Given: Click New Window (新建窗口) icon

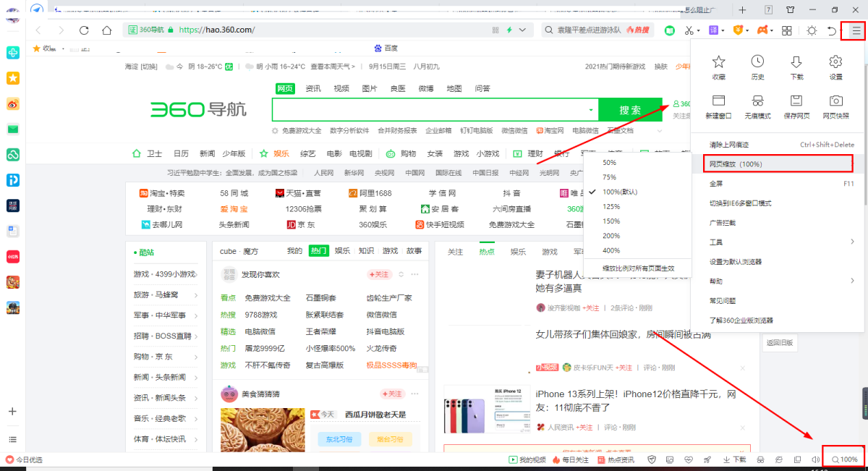Looking at the screenshot, I should click(x=718, y=101).
